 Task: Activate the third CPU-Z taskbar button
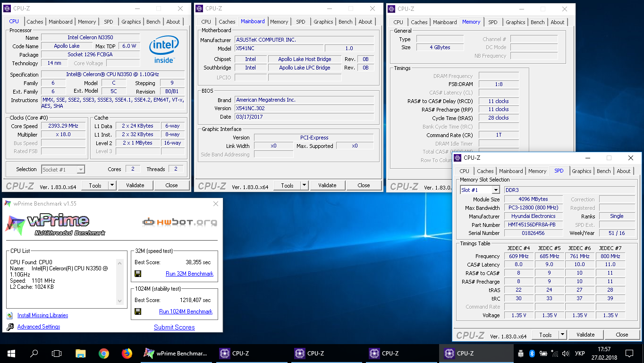pyautogui.click(x=401, y=353)
